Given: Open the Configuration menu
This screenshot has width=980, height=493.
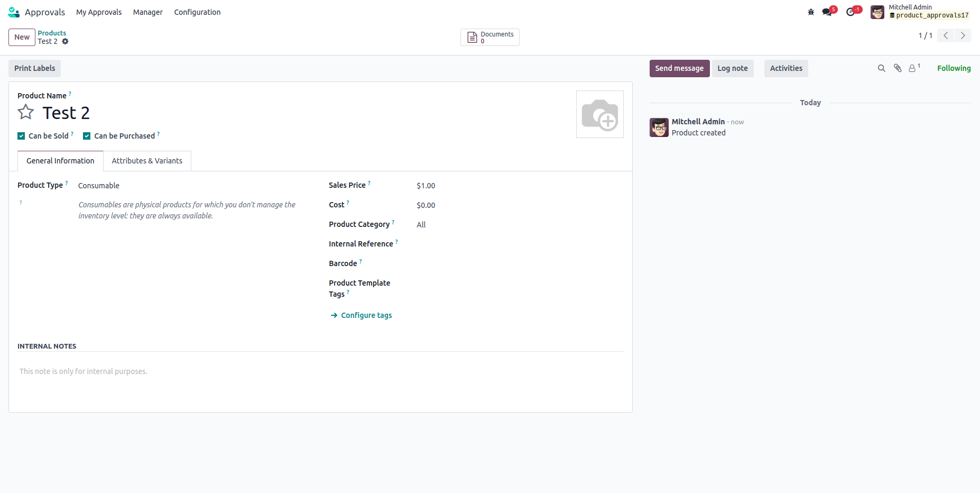Looking at the screenshot, I should pos(197,12).
